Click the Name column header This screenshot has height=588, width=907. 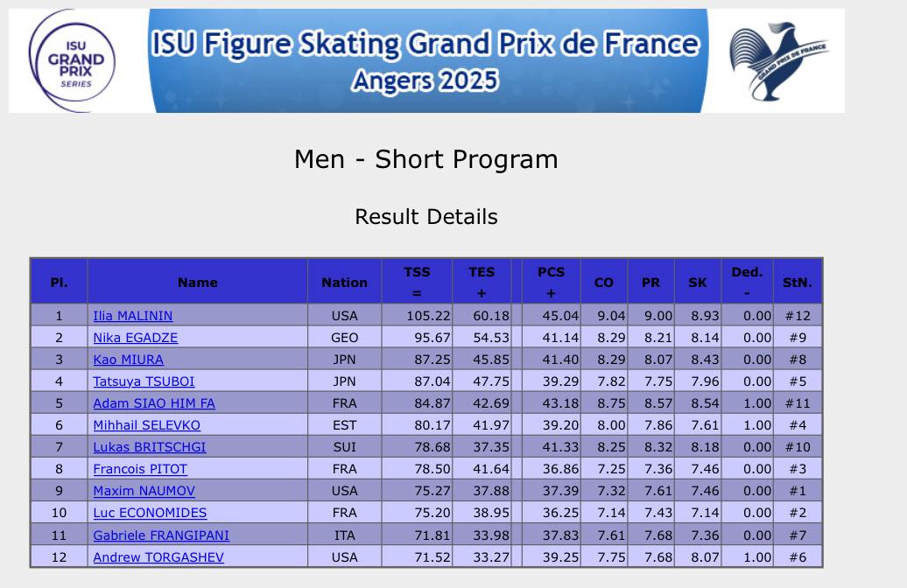point(198,282)
